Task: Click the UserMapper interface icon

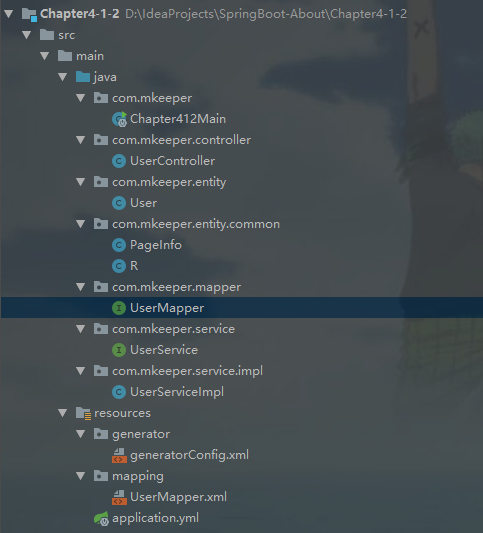Action: 119,308
